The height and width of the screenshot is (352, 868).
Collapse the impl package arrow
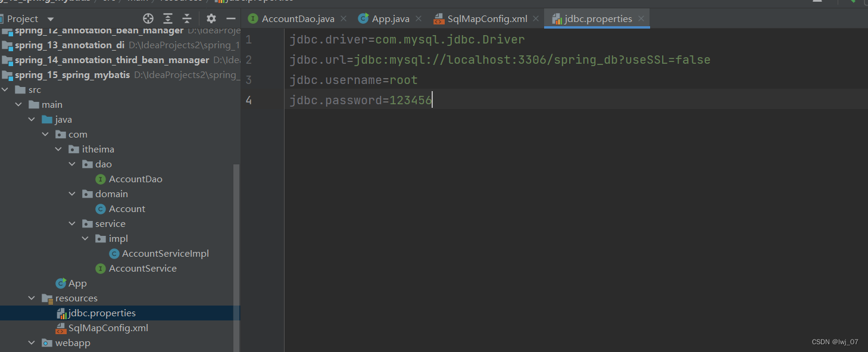point(85,239)
